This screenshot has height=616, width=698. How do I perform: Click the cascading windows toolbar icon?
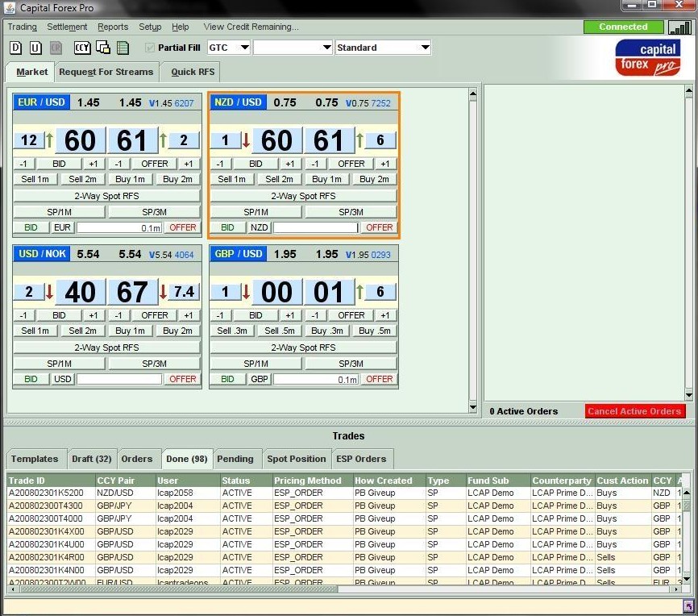(103, 48)
